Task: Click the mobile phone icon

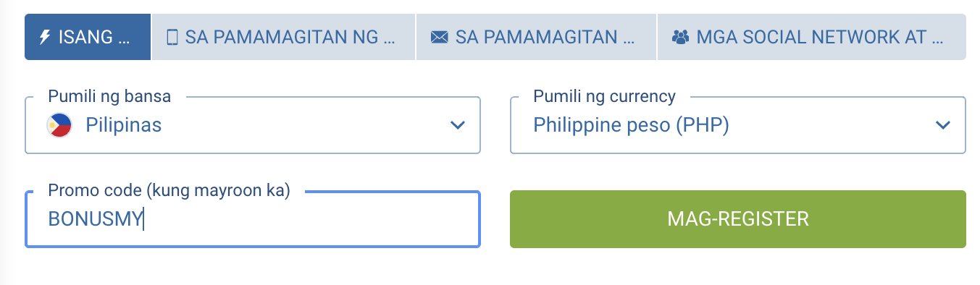Action: [172, 37]
